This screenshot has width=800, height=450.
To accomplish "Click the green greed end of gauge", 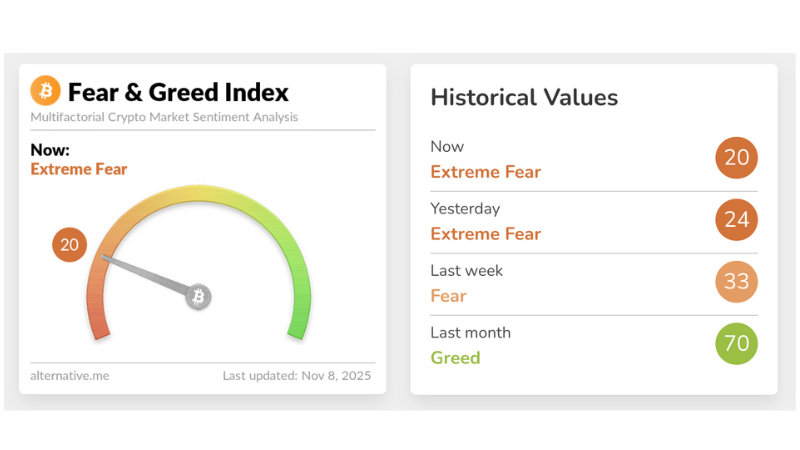I will (298, 322).
